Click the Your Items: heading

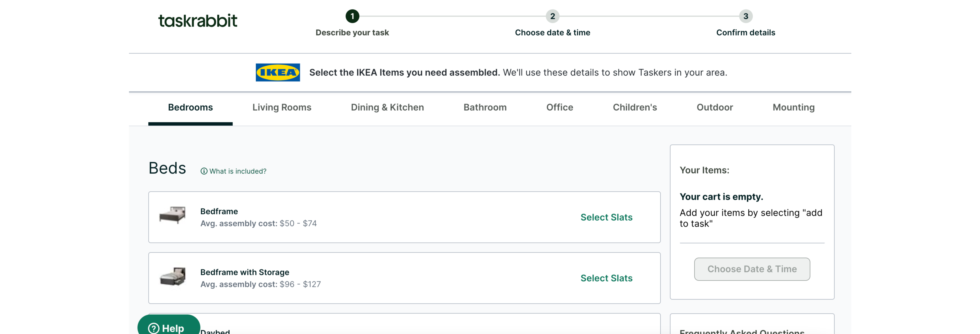point(704,170)
